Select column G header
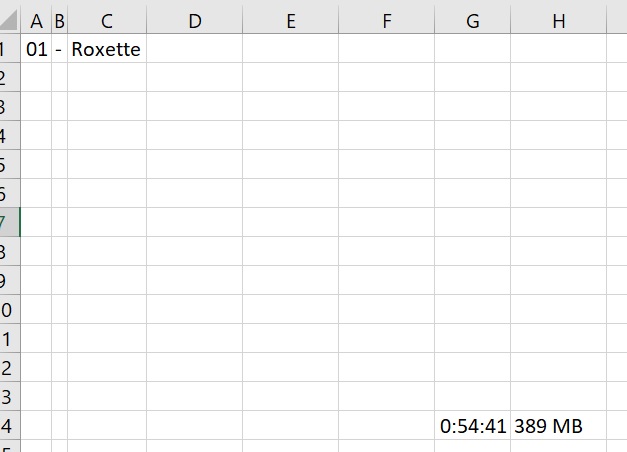 [x=473, y=21]
